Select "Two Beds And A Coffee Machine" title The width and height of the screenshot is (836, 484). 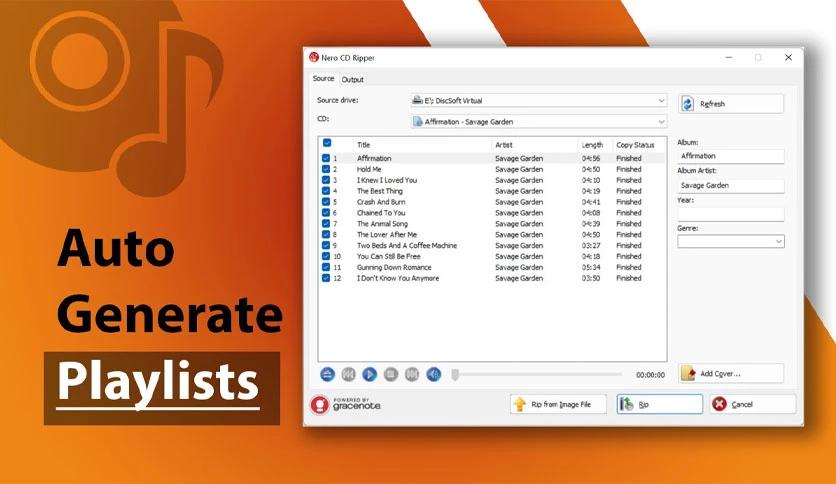pos(407,246)
